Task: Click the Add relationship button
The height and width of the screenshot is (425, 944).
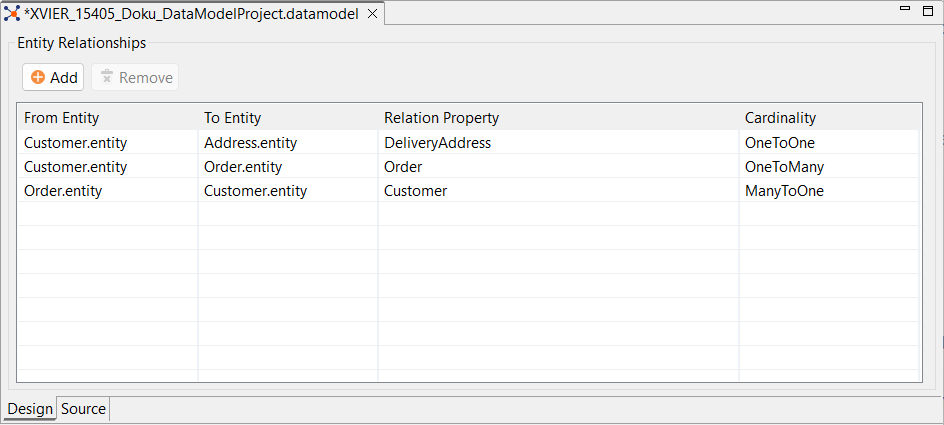Action: [x=53, y=77]
